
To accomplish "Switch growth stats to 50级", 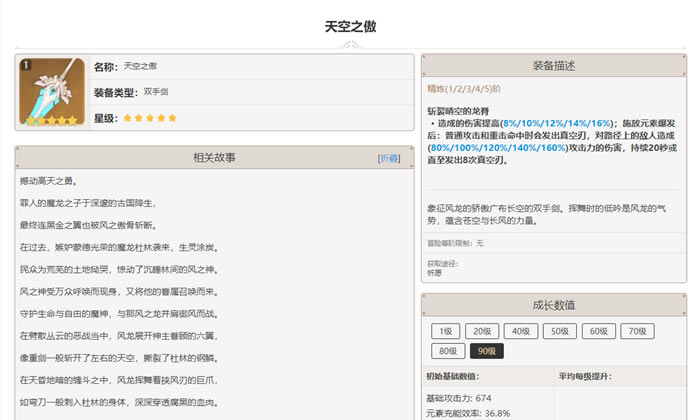I will (558, 331).
